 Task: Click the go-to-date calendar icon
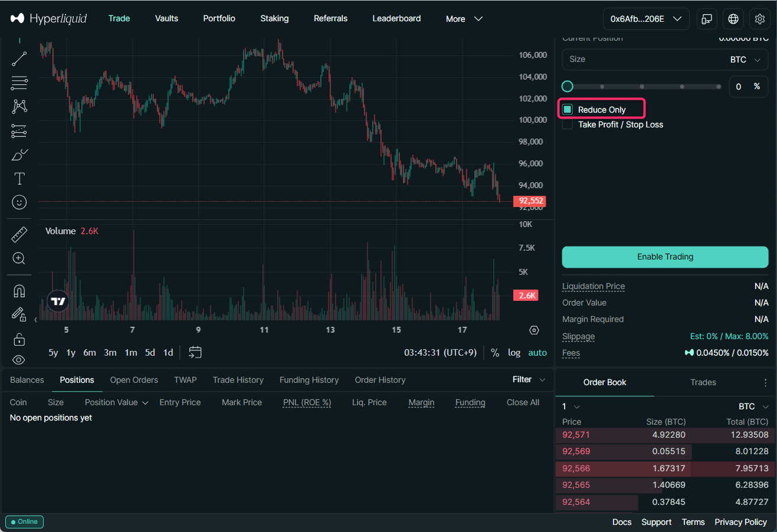coord(195,352)
